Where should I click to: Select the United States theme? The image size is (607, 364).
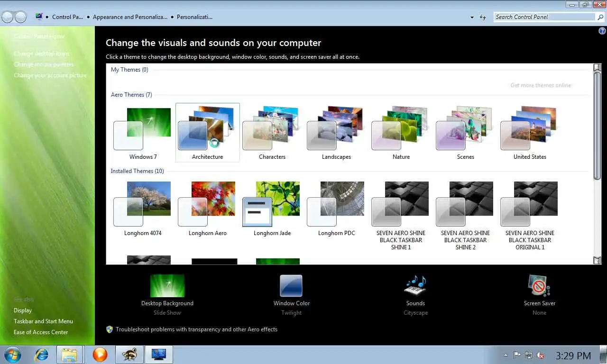tap(530, 133)
